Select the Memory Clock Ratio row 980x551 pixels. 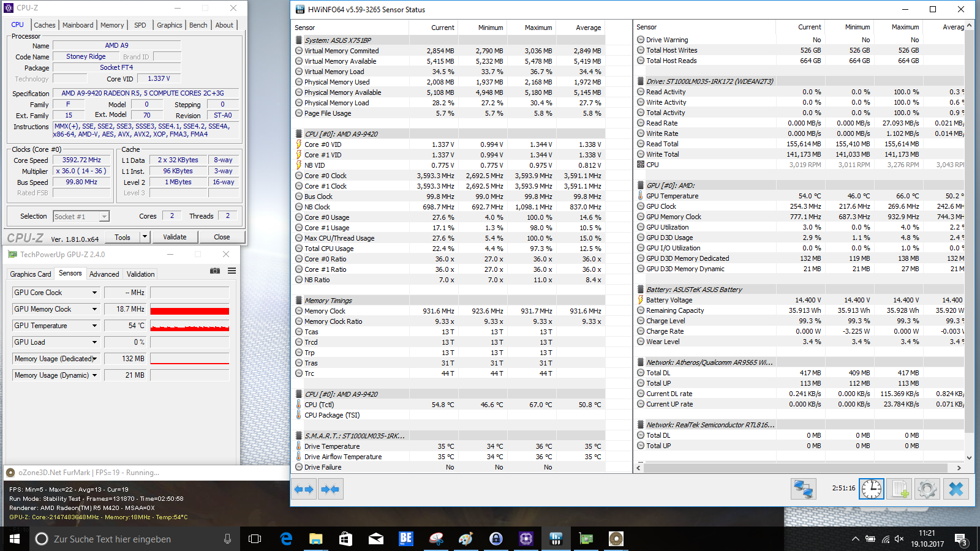(449, 321)
